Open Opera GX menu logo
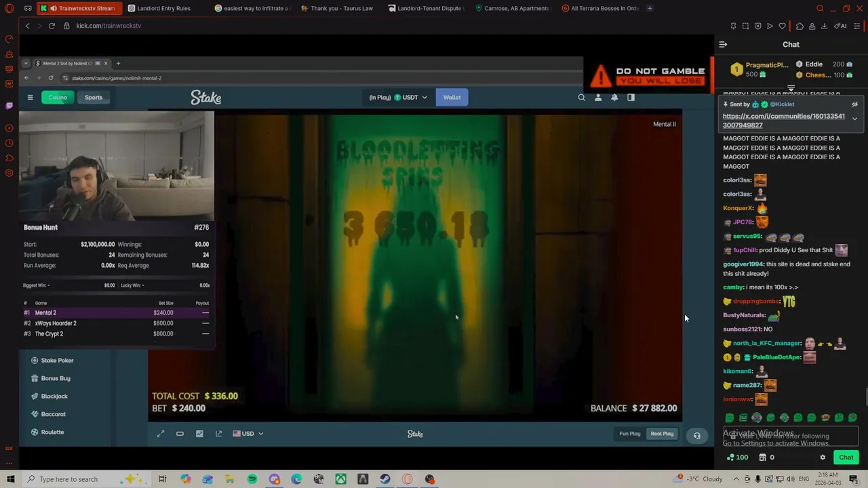868x488 pixels. tap(9, 8)
